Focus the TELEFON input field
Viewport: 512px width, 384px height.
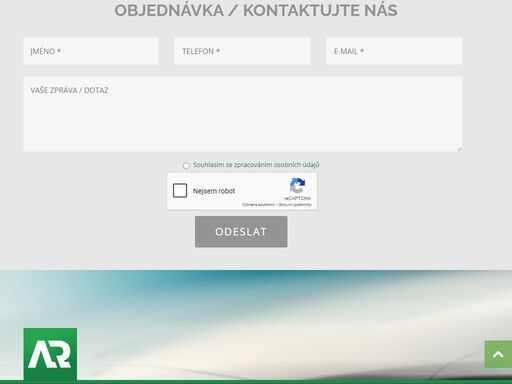pos(242,51)
